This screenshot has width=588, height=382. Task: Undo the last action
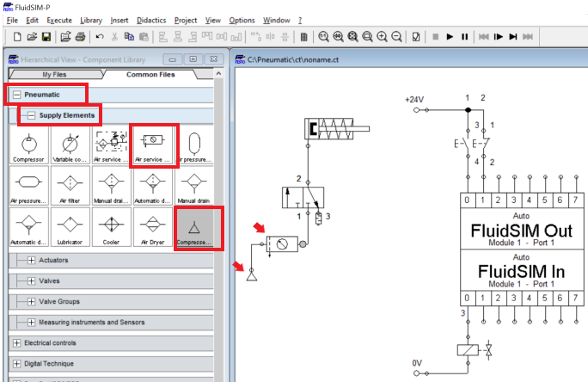tap(100, 37)
